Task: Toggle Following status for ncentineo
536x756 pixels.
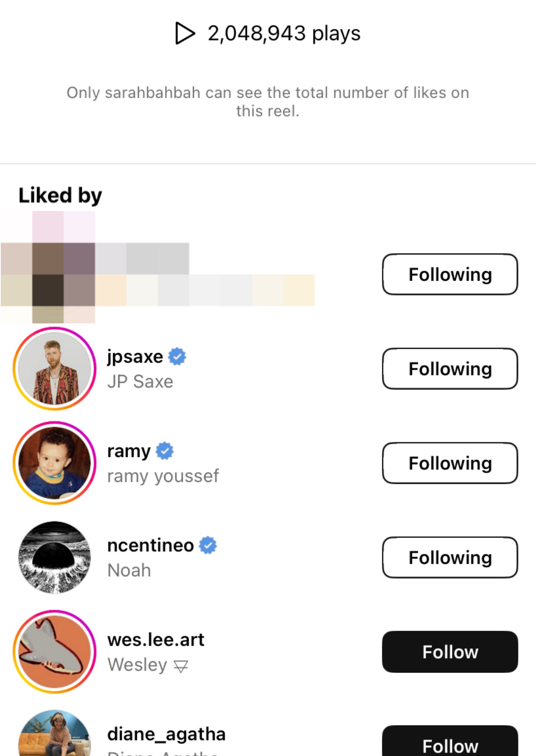Action: coord(450,558)
